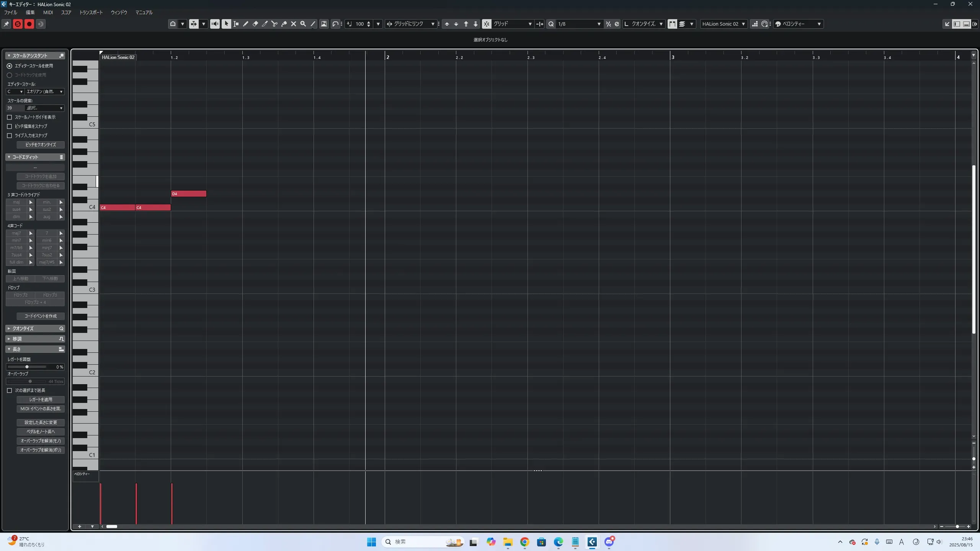Image resolution: width=980 pixels, height=551 pixels.
Task: Activate the Zoom magnifier tool
Action: (x=303, y=24)
